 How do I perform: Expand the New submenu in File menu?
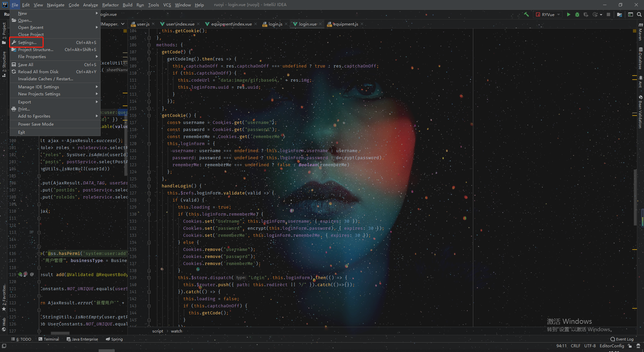point(55,13)
